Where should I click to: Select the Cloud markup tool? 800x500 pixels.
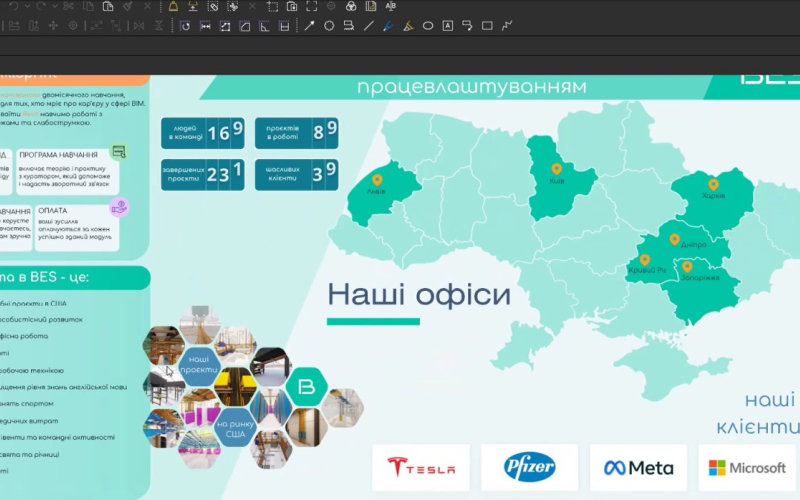tap(349, 26)
